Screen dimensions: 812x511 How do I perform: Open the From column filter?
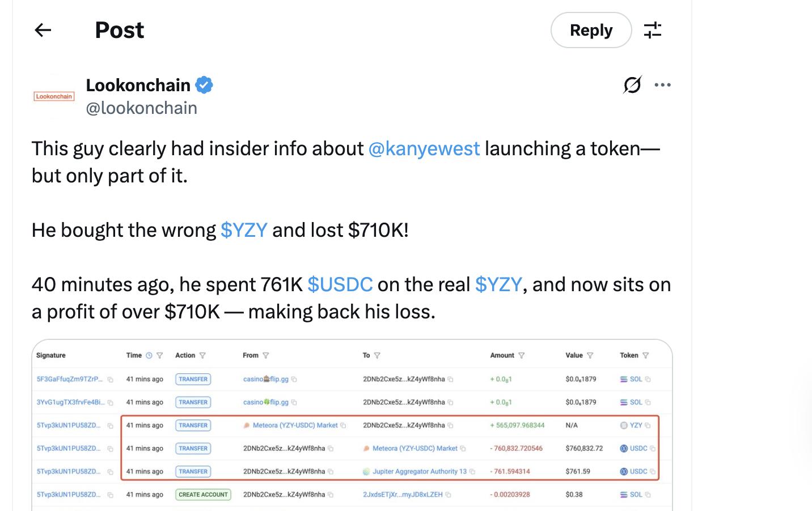pyautogui.click(x=266, y=356)
